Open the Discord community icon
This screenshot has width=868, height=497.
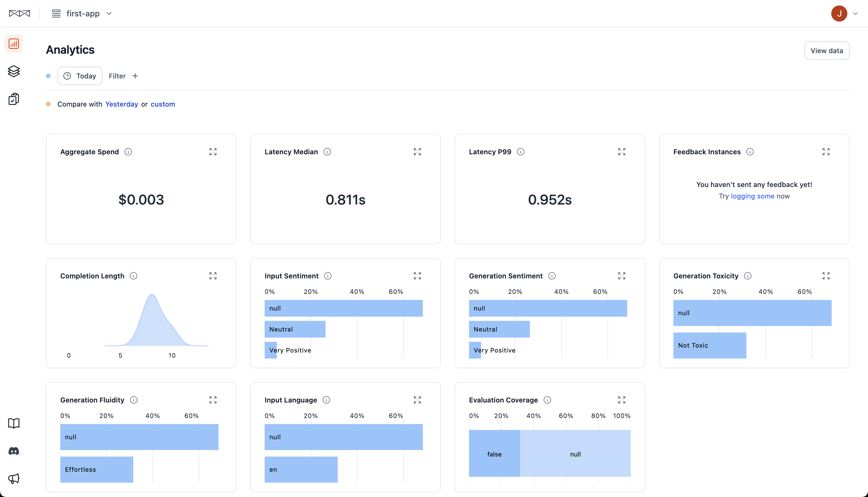[x=14, y=451]
